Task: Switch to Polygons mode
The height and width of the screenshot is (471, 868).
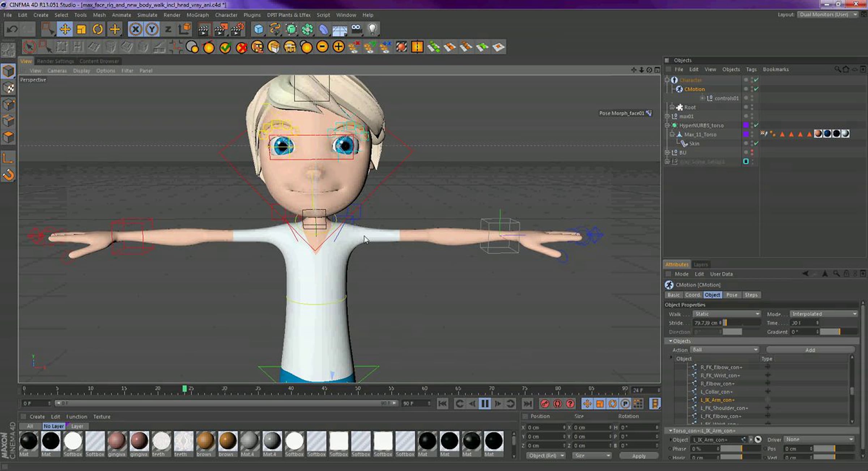Action: point(9,137)
